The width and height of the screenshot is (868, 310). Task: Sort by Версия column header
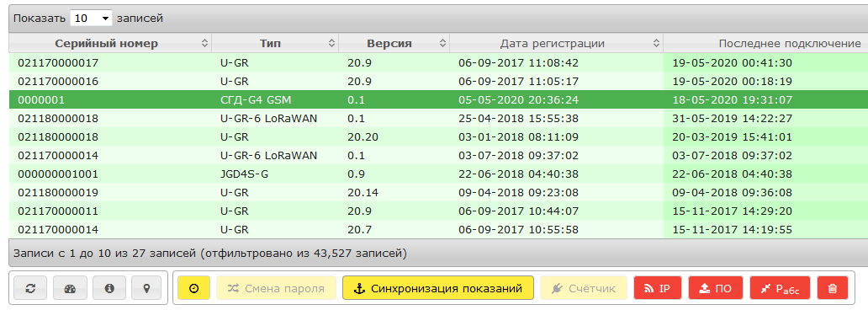pyautogui.click(x=394, y=43)
